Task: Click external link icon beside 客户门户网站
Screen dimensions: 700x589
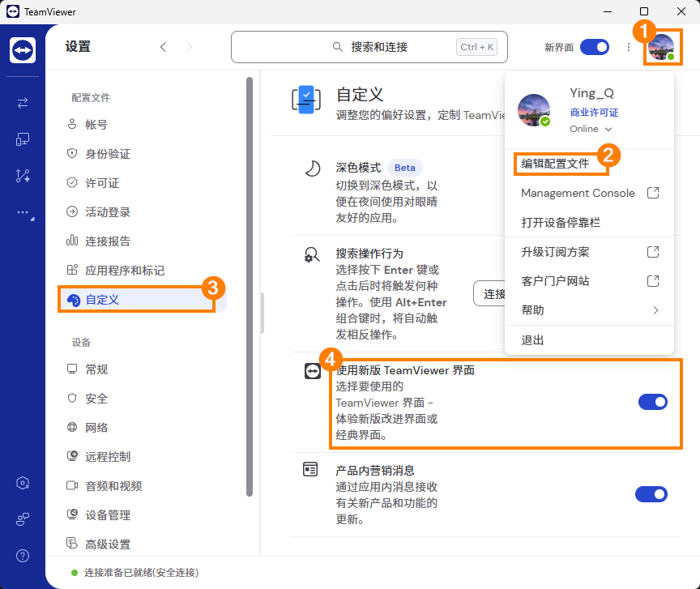Action: (x=653, y=281)
